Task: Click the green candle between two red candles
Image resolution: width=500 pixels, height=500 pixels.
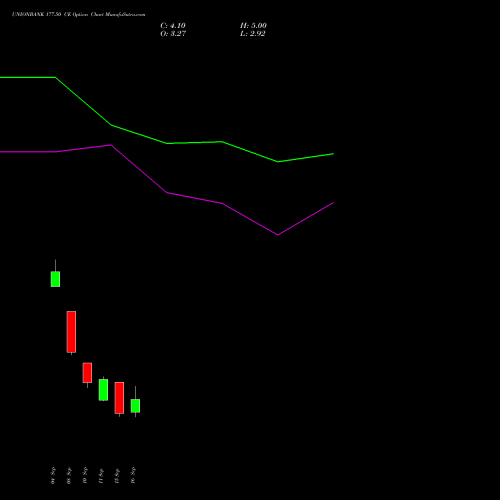Action: coord(103,390)
